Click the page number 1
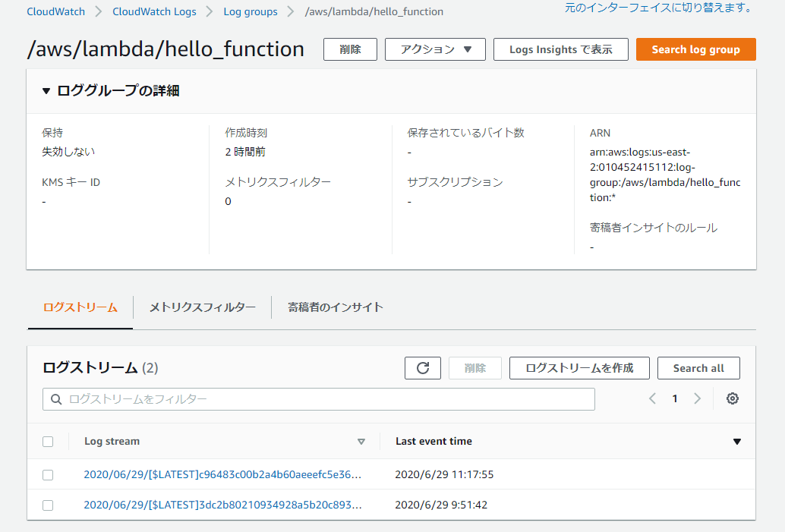 click(675, 399)
